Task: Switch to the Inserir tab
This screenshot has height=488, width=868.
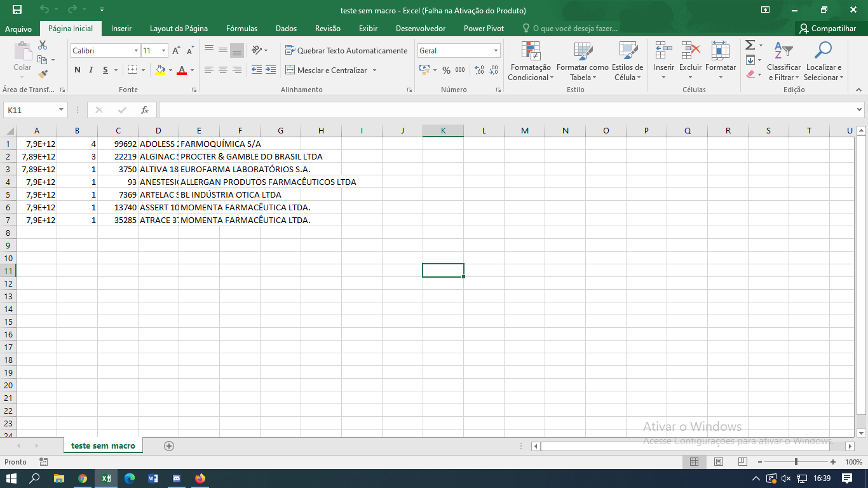Action: coord(121,29)
